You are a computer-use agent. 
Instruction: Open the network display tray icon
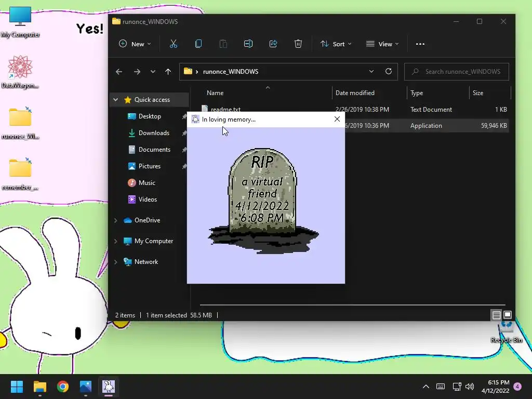pyautogui.click(x=457, y=387)
